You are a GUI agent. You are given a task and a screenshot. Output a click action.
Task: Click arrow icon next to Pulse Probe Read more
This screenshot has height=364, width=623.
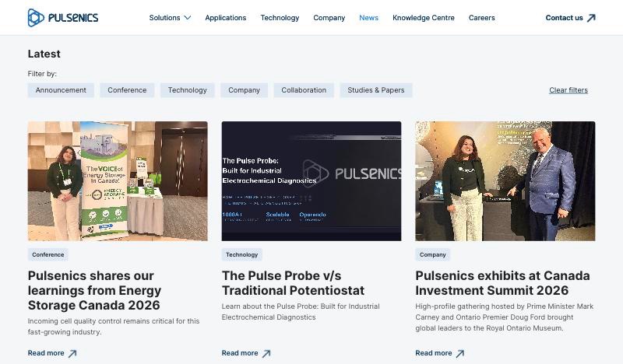click(266, 353)
